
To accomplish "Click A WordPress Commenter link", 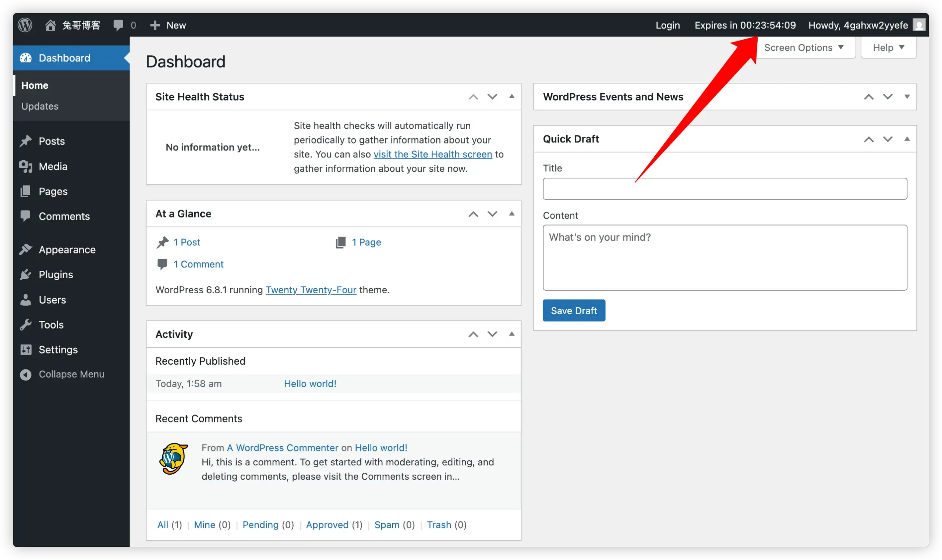I will point(283,447).
